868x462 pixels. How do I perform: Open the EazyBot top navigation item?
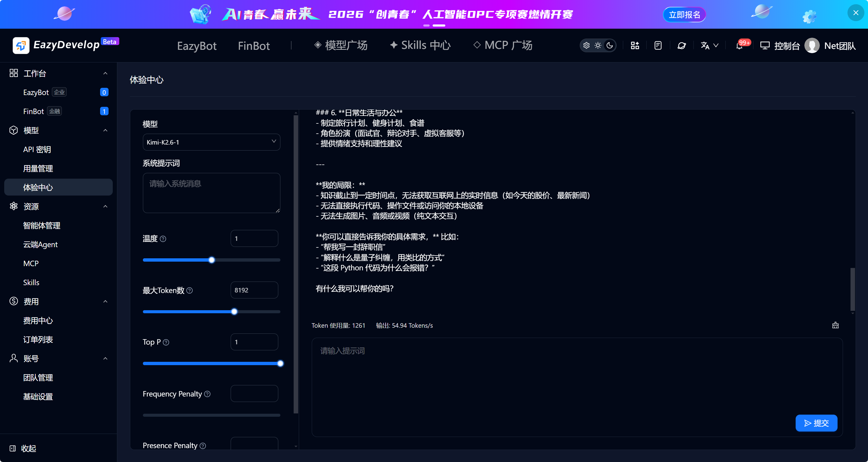[x=197, y=46]
